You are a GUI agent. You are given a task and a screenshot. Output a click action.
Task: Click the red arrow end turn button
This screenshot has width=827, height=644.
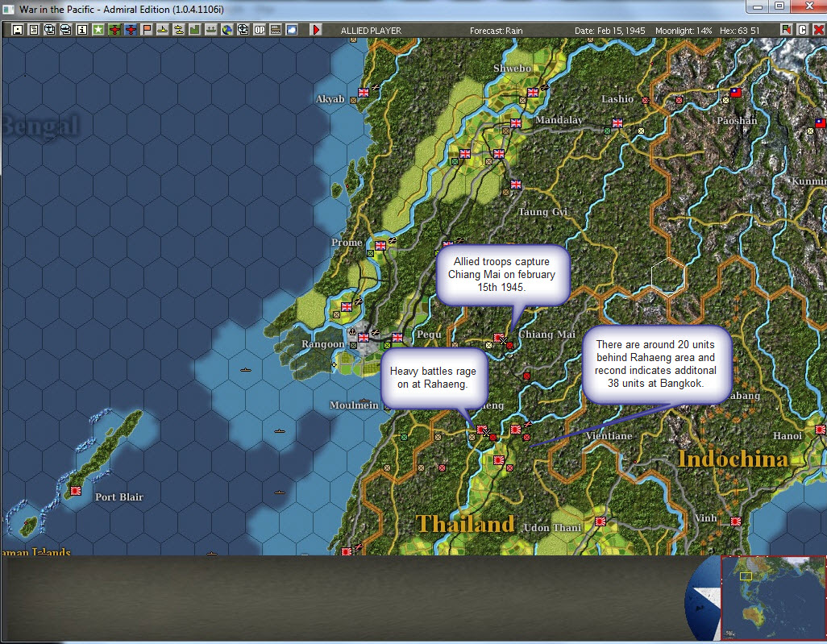[316, 30]
